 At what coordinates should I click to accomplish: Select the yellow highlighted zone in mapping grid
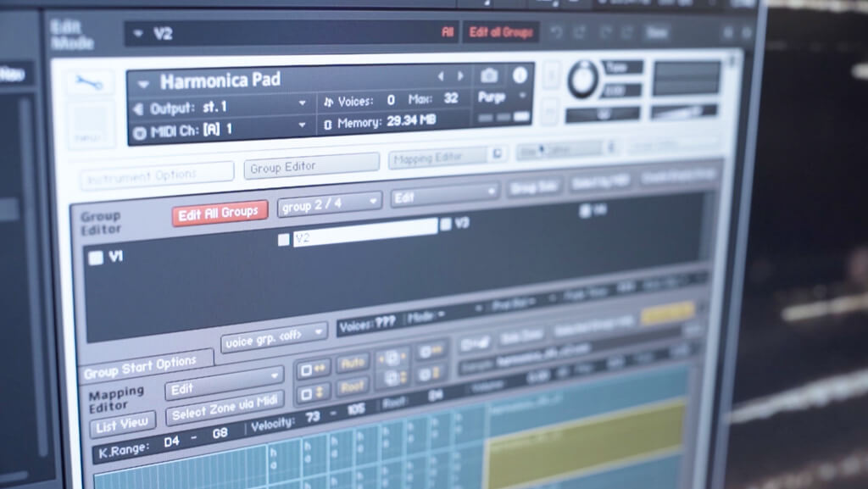point(587,443)
